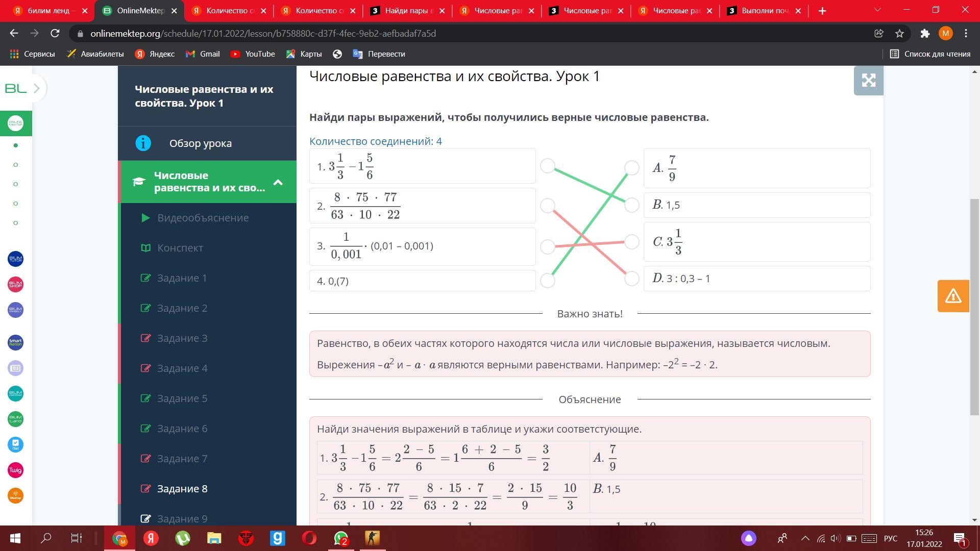
Task: Open Windows taskbar search
Action: (46, 538)
